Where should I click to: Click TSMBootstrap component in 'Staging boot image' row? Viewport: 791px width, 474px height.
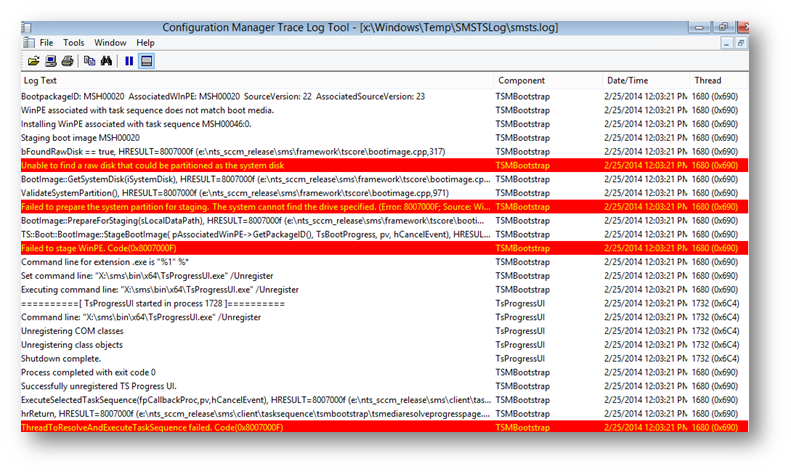pos(523,138)
